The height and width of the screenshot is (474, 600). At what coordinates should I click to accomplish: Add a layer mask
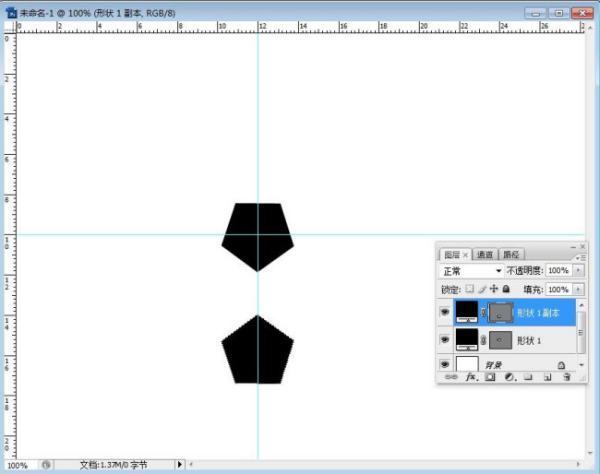point(488,377)
